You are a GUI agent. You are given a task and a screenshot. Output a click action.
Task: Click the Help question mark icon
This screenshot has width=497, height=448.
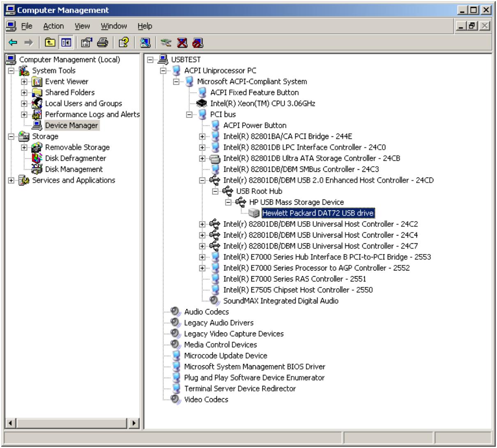coord(124,42)
